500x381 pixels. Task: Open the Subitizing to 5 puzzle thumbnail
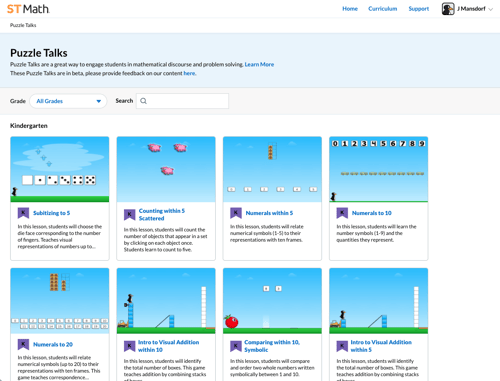[60, 169]
